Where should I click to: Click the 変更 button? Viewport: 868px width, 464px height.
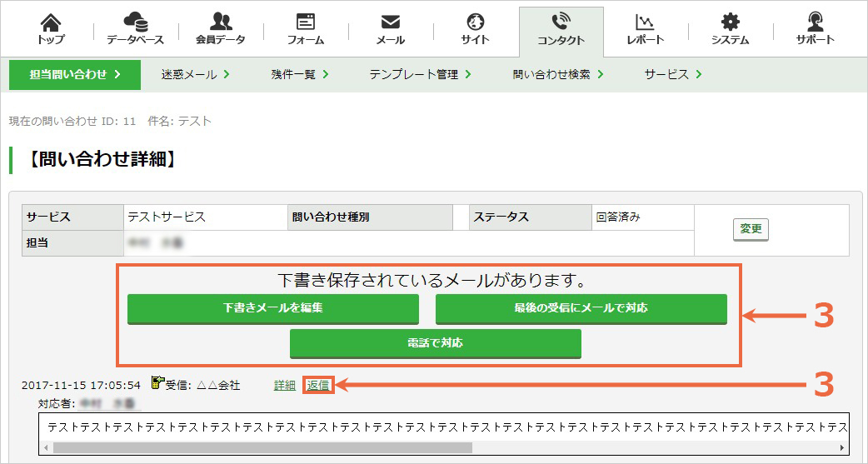751,229
